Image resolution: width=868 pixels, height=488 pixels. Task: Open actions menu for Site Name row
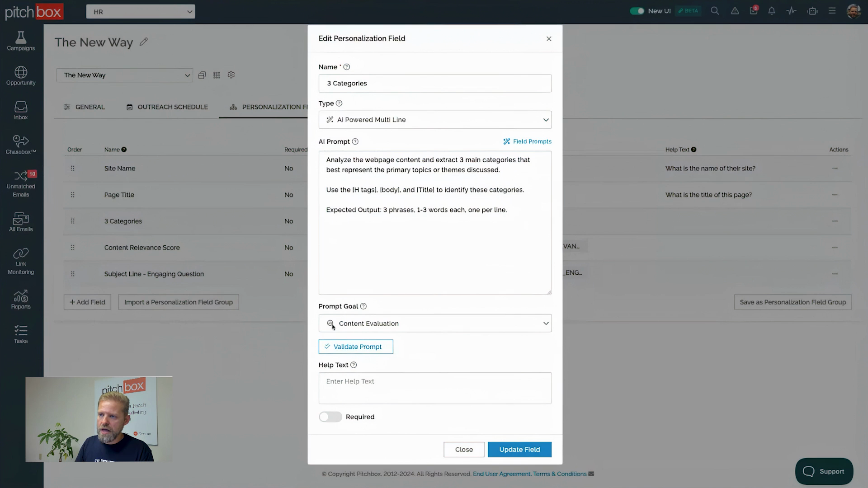[835, 169]
